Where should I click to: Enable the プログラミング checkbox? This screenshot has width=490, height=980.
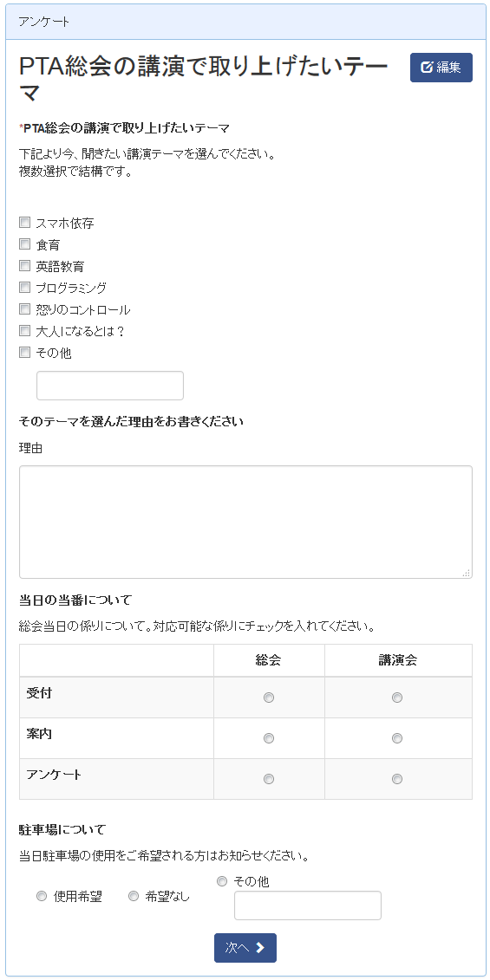(25, 288)
